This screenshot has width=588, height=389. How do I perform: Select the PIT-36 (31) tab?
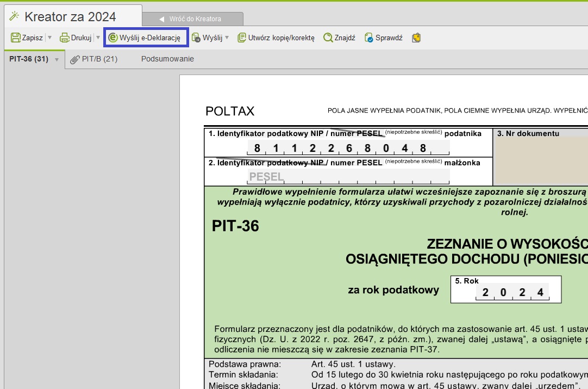click(x=28, y=59)
